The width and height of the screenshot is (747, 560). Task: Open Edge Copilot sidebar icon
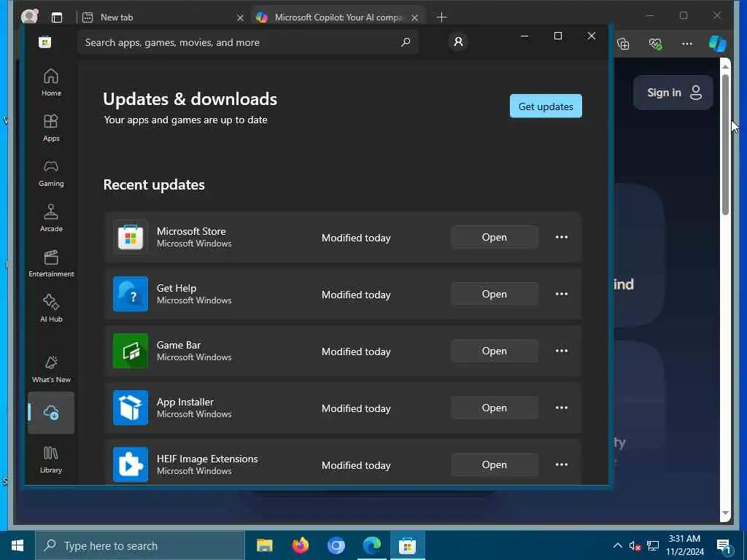click(717, 44)
